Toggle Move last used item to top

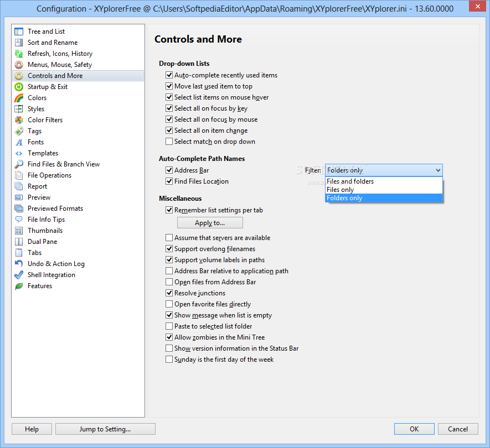tap(169, 86)
